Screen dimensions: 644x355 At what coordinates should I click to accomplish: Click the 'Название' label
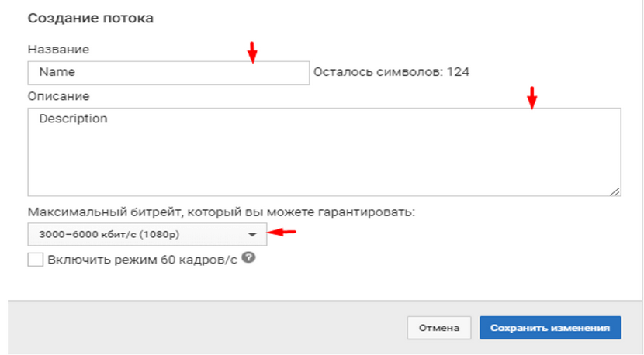coord(58,50)
